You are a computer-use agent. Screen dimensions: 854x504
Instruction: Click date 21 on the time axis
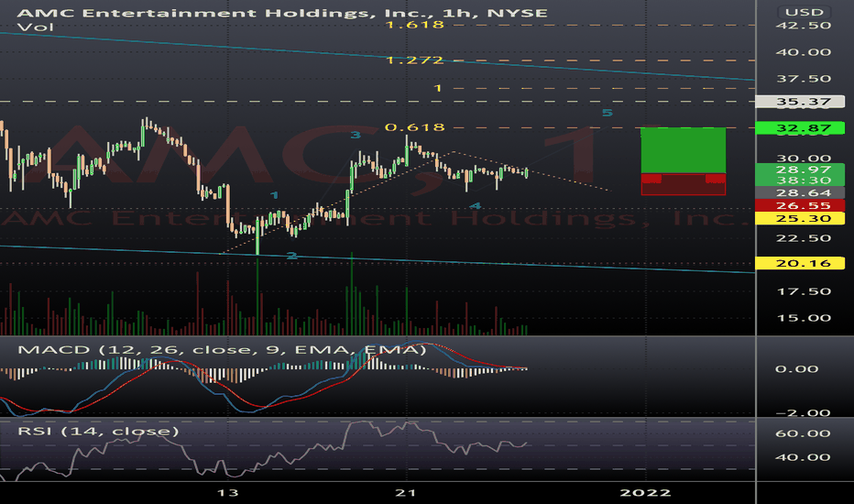click(x=406, y=493)
